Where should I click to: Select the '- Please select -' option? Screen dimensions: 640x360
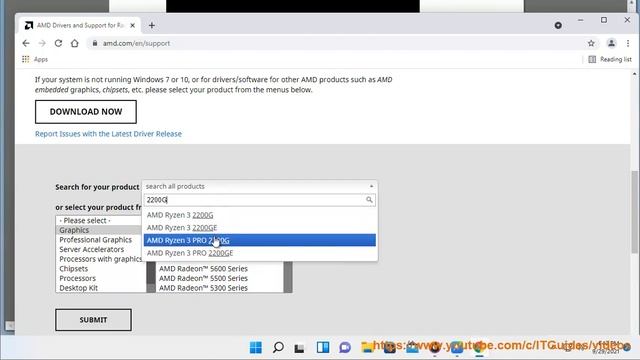tap(99, 220)
